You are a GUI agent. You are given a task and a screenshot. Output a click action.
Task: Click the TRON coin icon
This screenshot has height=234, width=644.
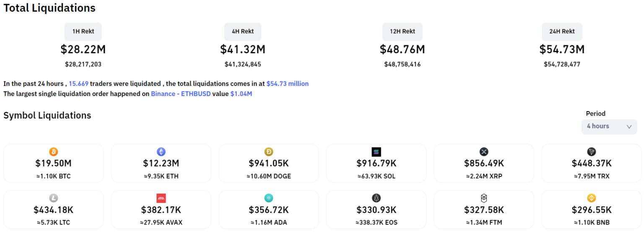(x=592, y=152)
